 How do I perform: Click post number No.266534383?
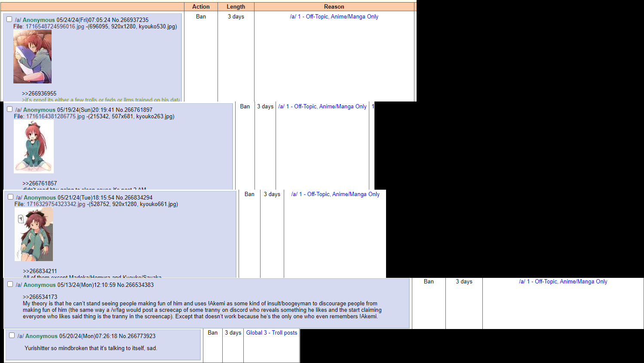[135, 285]
